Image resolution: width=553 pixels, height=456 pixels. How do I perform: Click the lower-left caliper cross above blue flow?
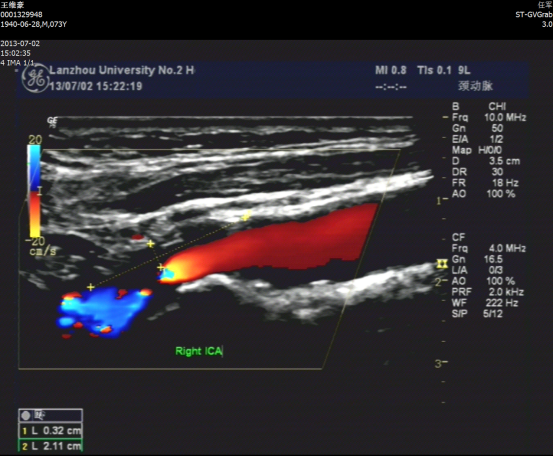tap(90, 287)
